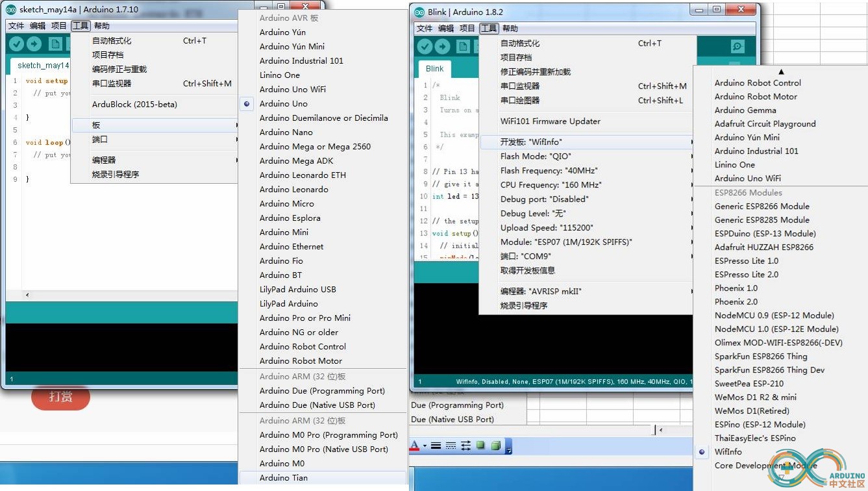Expand Upload Speed: "115200" submenu
This screenshot has width=868, height=491.
pos(588,227)
